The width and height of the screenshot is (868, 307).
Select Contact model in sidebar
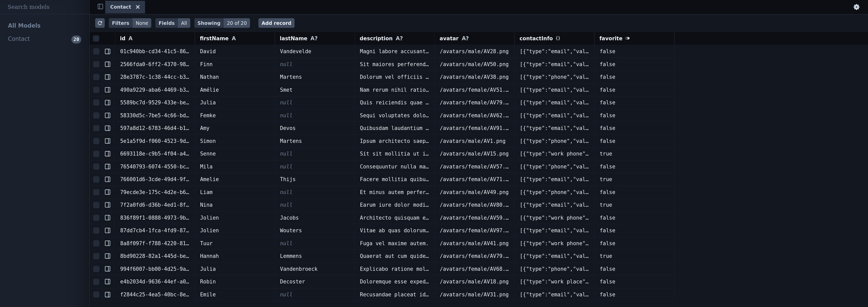(19, 39)
